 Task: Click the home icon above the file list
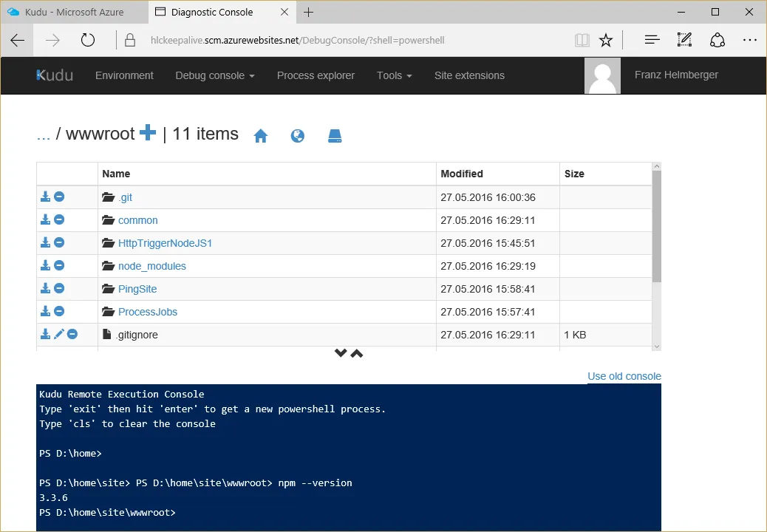tap(260, 135)
